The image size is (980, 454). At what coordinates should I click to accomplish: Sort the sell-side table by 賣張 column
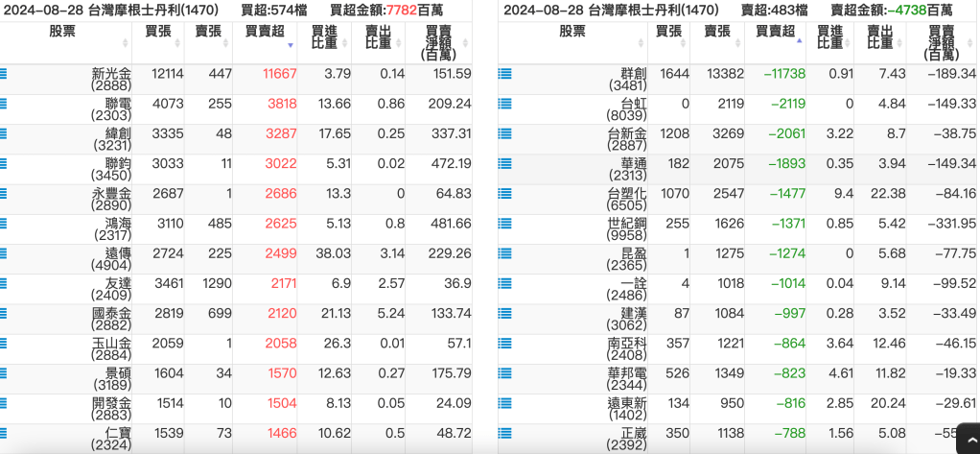click(717, 36)
